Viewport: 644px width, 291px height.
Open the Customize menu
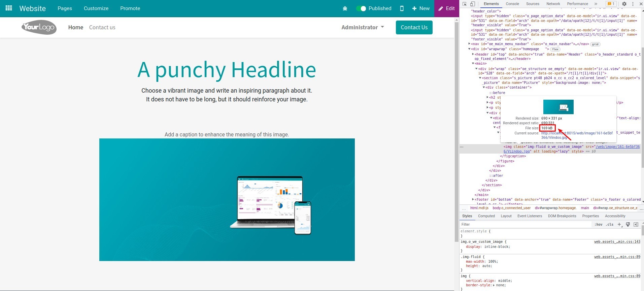coord(96,8)
